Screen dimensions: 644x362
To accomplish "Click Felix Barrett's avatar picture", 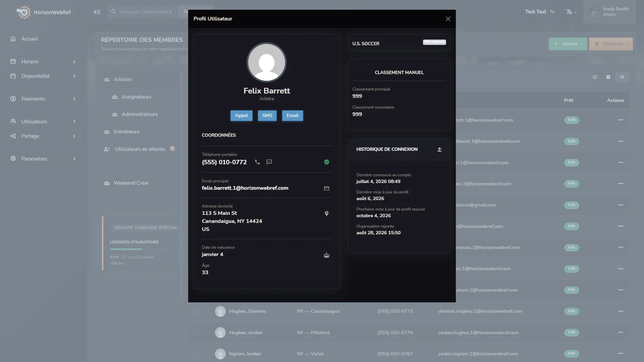I will (267, 62).
